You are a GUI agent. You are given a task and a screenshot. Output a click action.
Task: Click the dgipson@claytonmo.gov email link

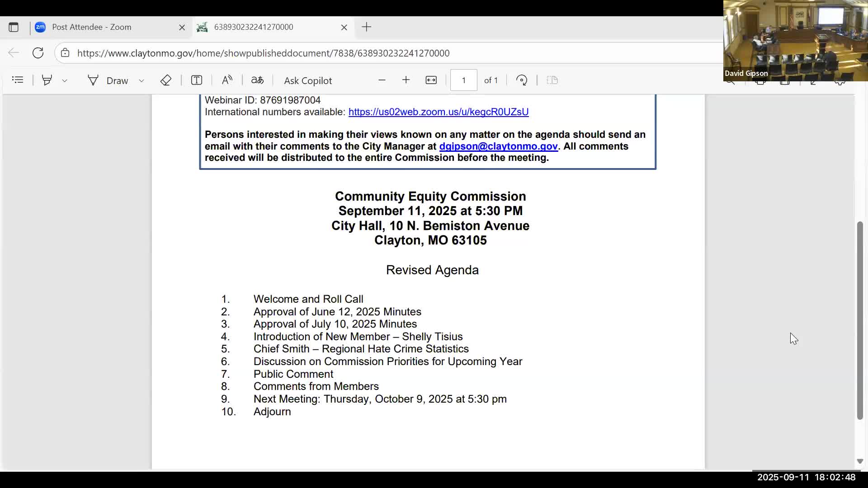498,146
